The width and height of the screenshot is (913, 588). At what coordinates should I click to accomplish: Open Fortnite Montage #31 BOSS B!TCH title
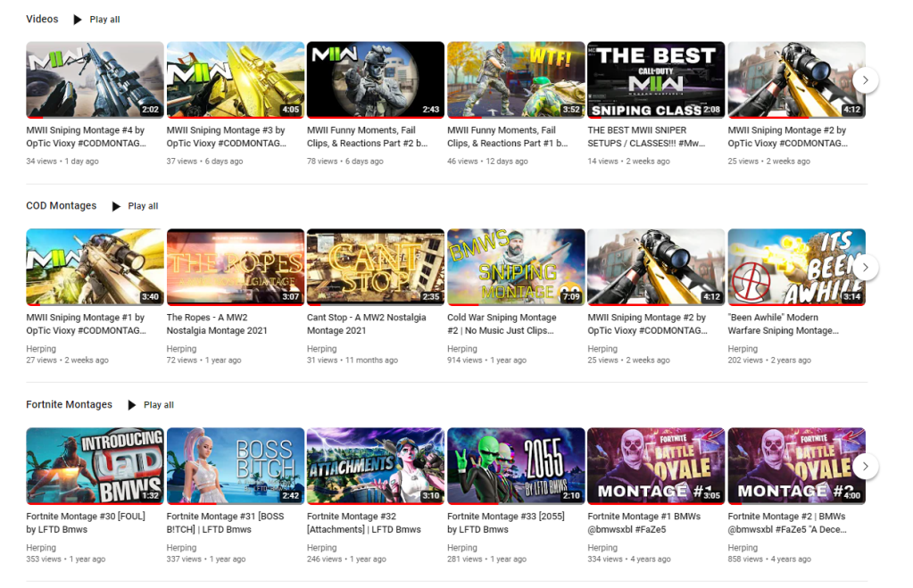click(225, 523)
